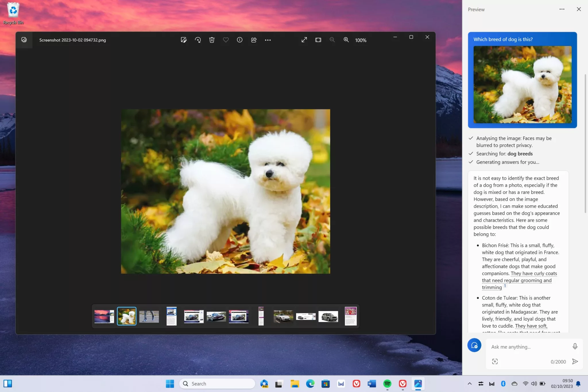Click the Photos app icon beside the filename
Image resolution: width=588 pixels, height=392 pixels.
(x=24, y=40)
